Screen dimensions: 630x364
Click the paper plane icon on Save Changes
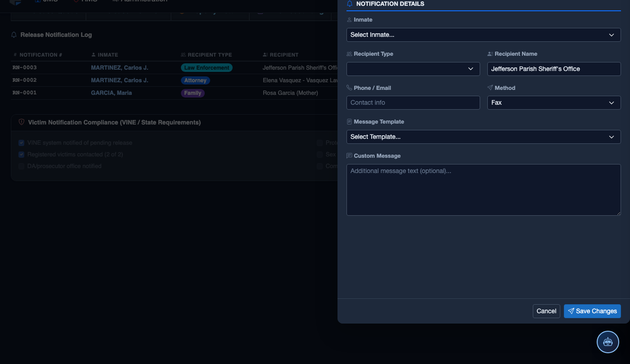571,311
